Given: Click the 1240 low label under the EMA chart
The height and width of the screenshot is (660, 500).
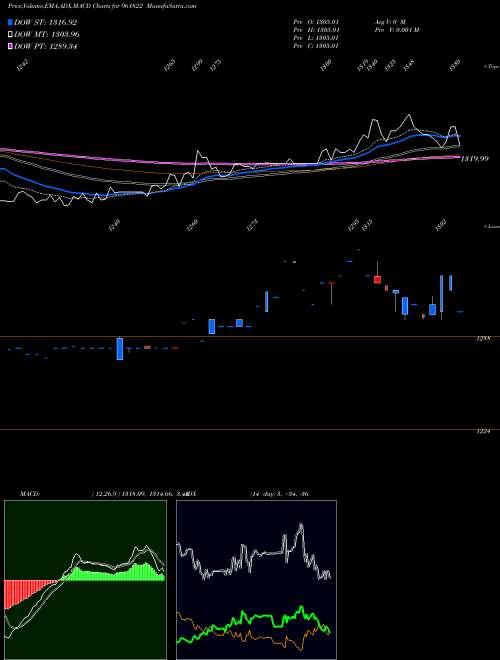Looking at the screenshot, I should 114,225.
